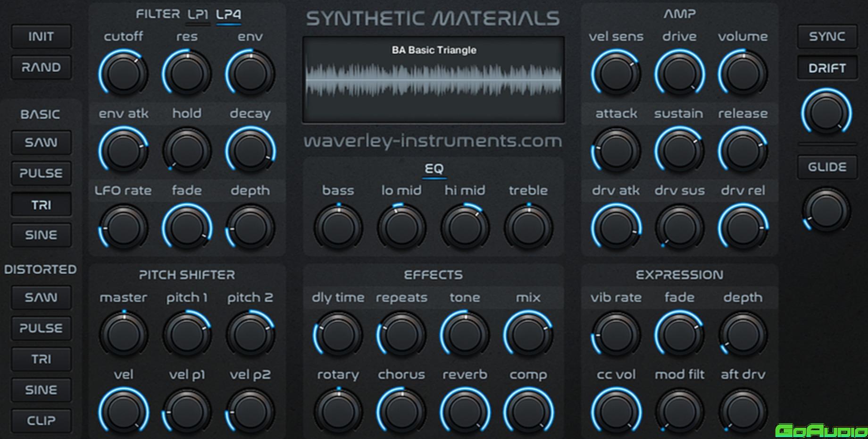The image size is (868, 439).
Task: Switch filter to LP4 mode
Action: (228, 15)
